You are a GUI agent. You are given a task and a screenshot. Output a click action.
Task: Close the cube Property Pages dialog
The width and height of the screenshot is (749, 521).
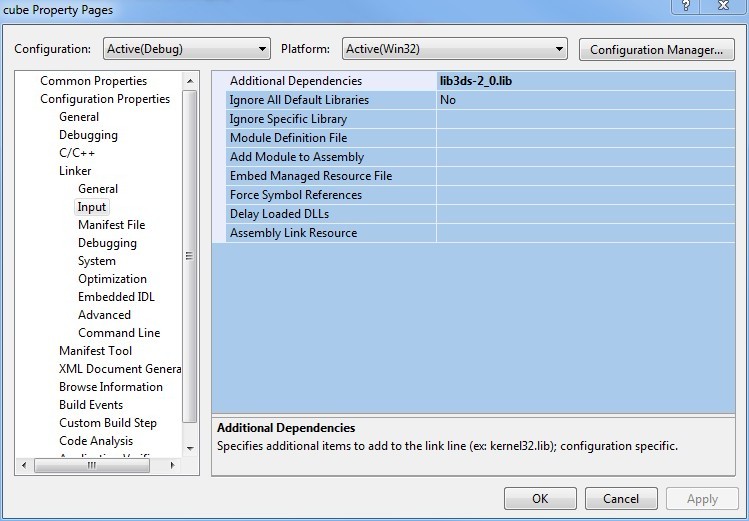[723, 6]
